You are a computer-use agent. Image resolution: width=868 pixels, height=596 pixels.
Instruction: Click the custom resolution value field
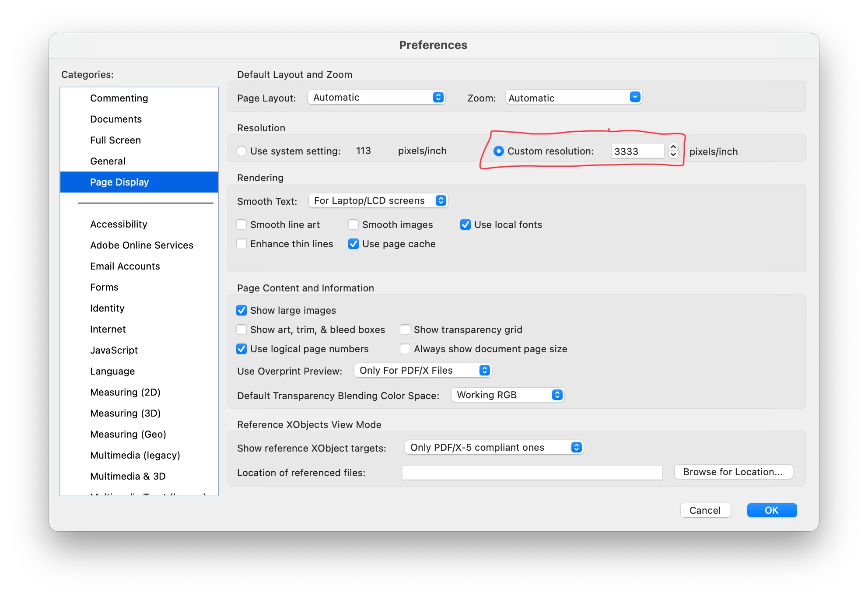click(x=637, y=151)
